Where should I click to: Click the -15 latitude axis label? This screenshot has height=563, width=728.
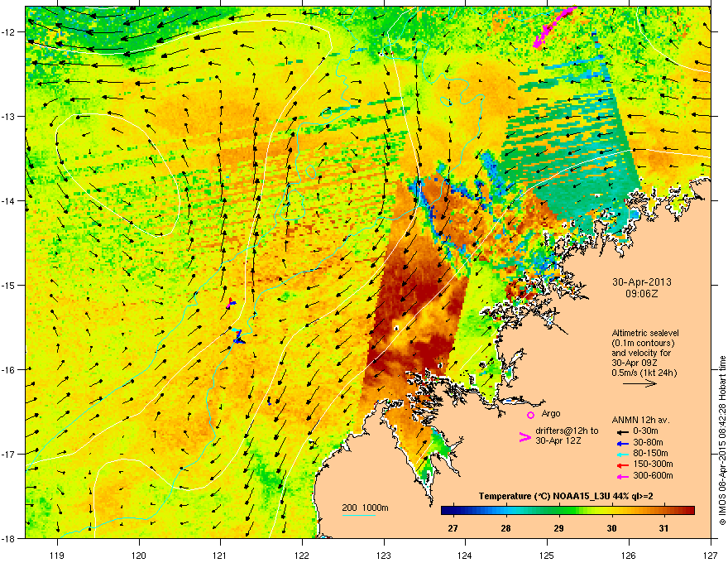tap(9, 285)
